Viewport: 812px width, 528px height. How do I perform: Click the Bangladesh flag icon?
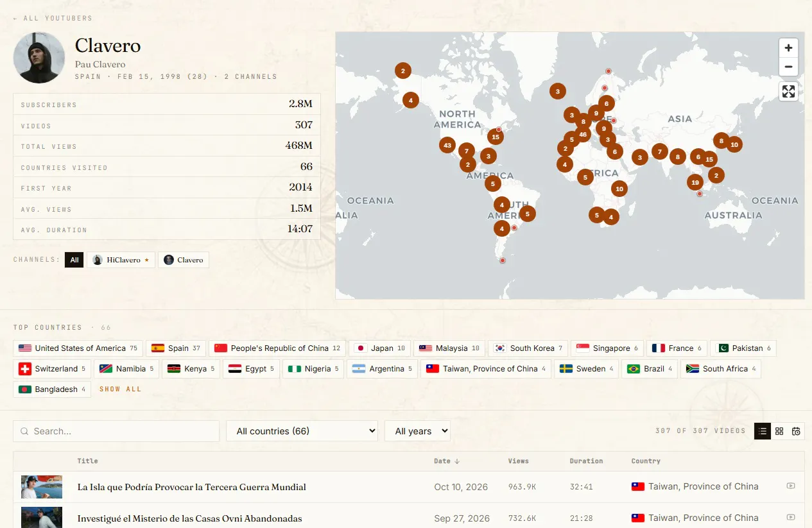coord(25,389)
